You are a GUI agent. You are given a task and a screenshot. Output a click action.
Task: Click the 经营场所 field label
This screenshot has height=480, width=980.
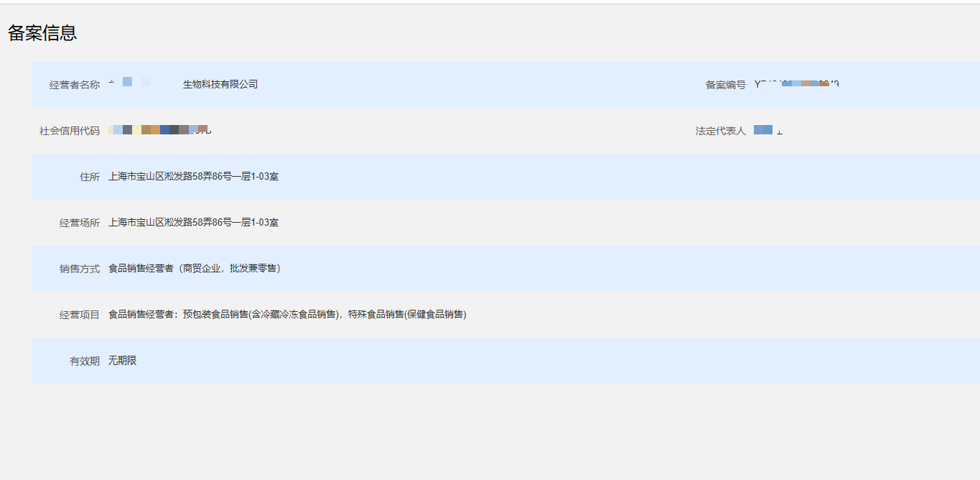tap(80, 223)
